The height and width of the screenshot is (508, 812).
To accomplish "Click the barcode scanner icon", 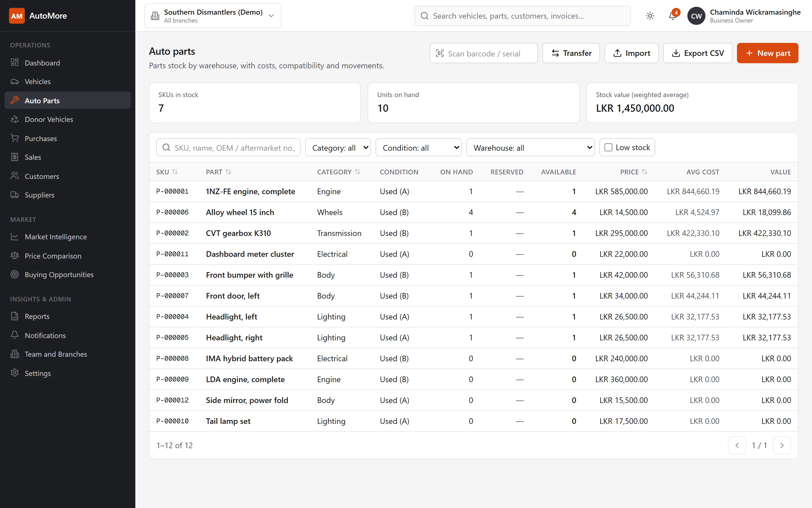I will pyautogui.click(x=440, y=53).
